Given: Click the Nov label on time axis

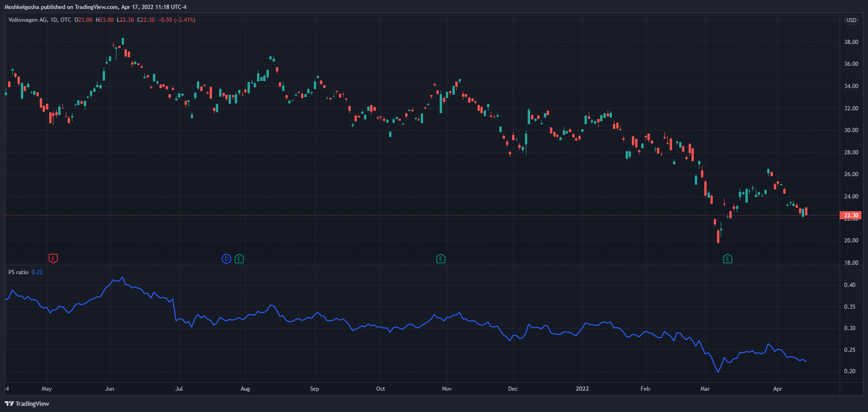Looking at the screenshot, I should click(447, 389).
